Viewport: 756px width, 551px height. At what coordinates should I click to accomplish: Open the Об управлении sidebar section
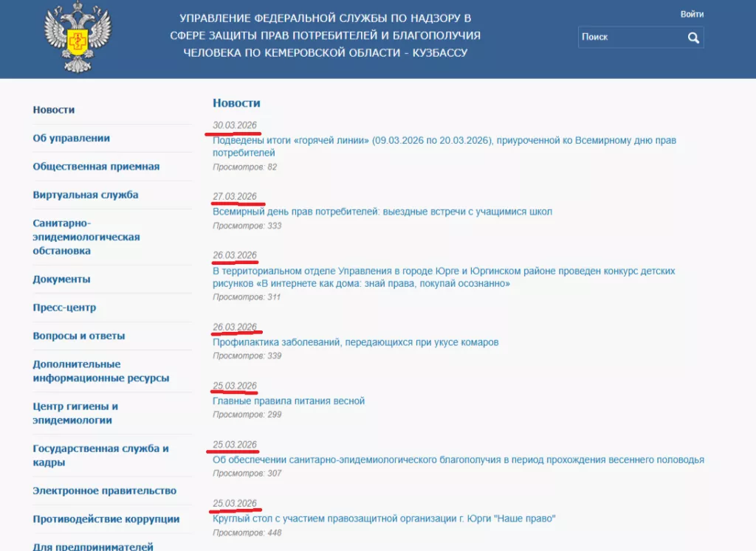tap(72, 138)
